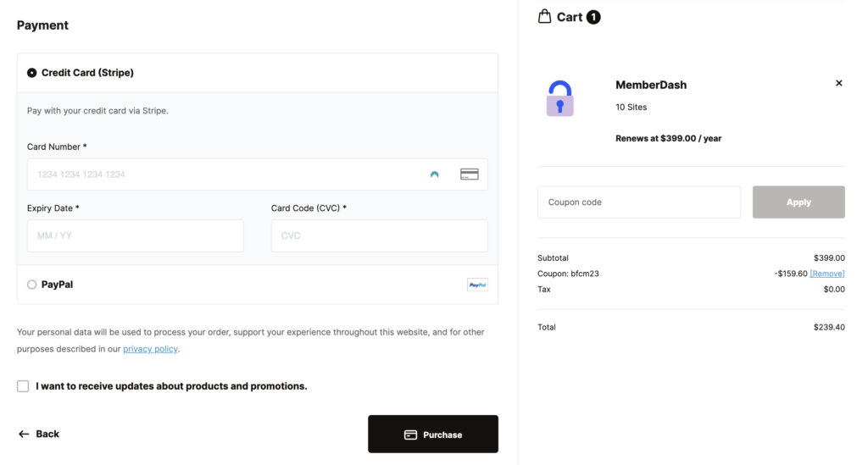Remove MemberDash from cart with X
This screenshot has width=868, height=465.
(x=838, y=83)
